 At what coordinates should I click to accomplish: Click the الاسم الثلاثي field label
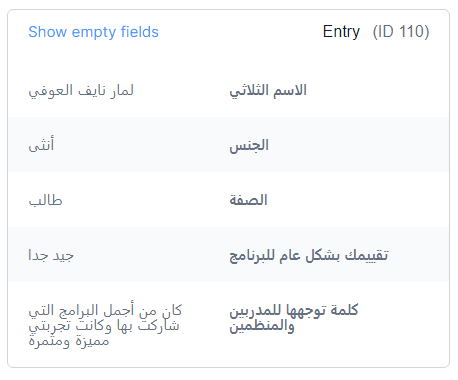click(x=268, y=90)
